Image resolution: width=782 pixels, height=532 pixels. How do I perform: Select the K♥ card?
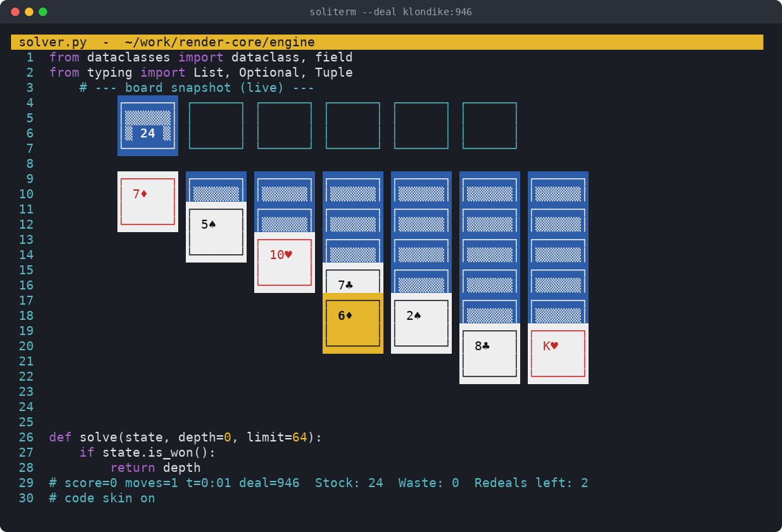coord(557,354)
